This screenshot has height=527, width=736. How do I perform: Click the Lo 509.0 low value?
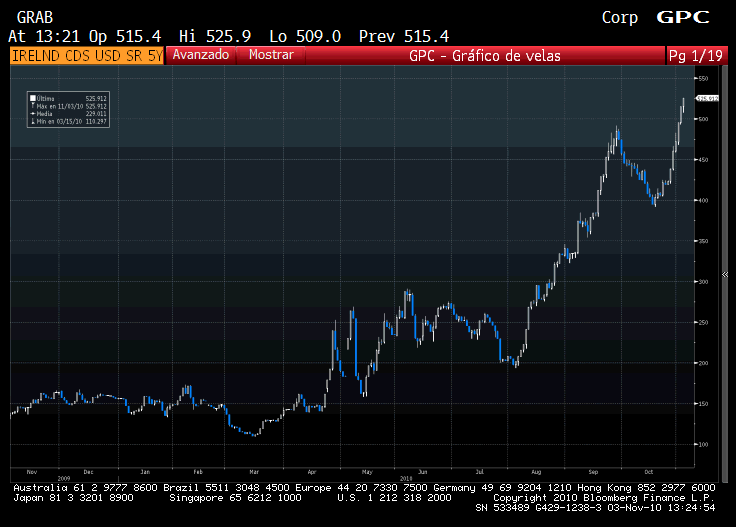pos(305,37)
